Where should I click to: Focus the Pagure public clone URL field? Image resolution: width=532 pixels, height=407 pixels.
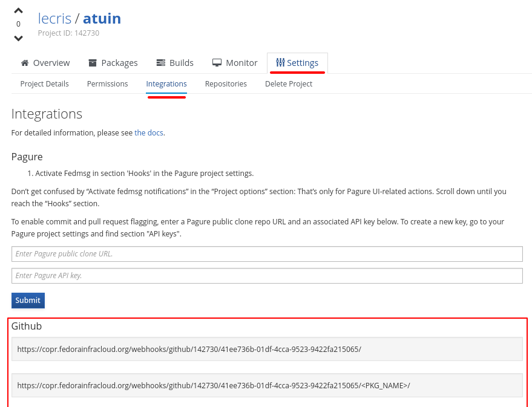267,254
